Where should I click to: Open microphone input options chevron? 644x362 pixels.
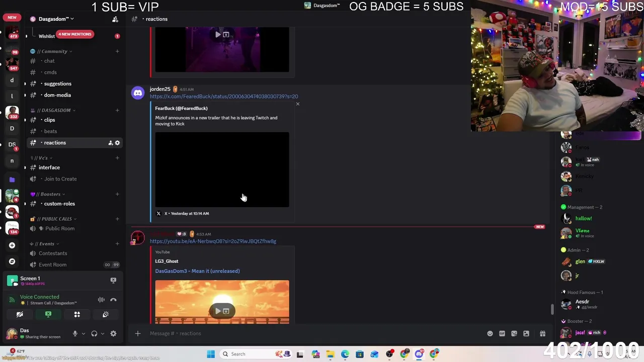pyautogui.click(x=84, y=333)
